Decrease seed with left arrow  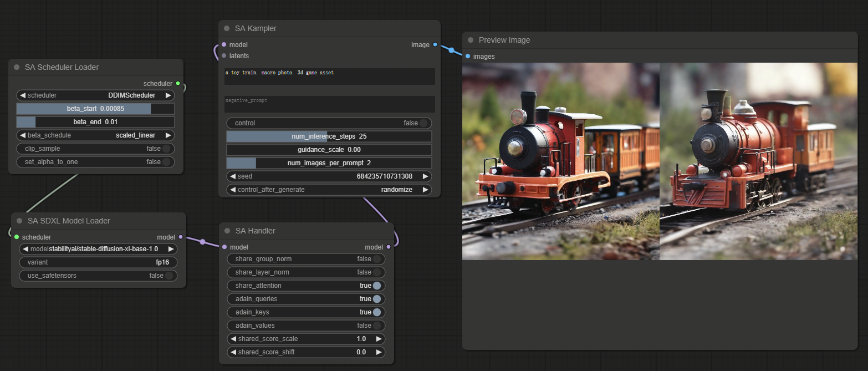pos(233,176)
